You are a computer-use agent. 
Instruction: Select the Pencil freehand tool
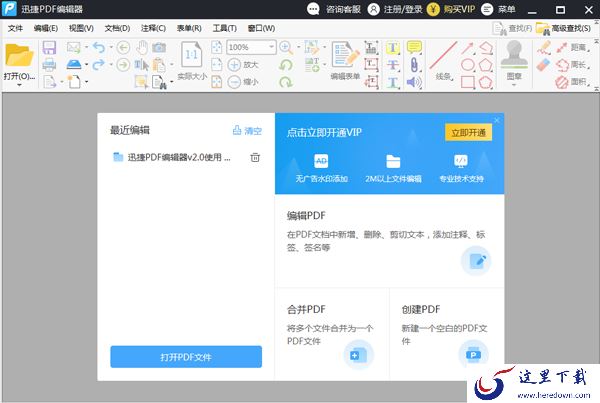(x=543, y=47)
